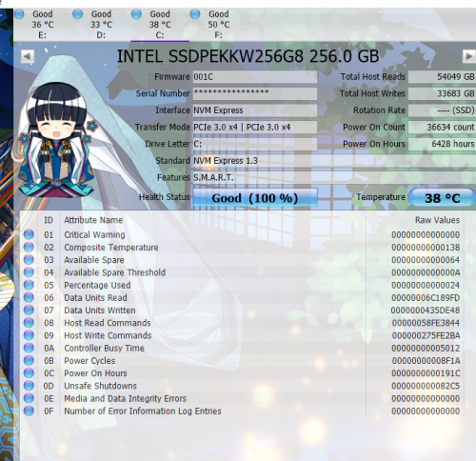Click the drive C: Good status orb
The image size is (476, 461).
136,14
